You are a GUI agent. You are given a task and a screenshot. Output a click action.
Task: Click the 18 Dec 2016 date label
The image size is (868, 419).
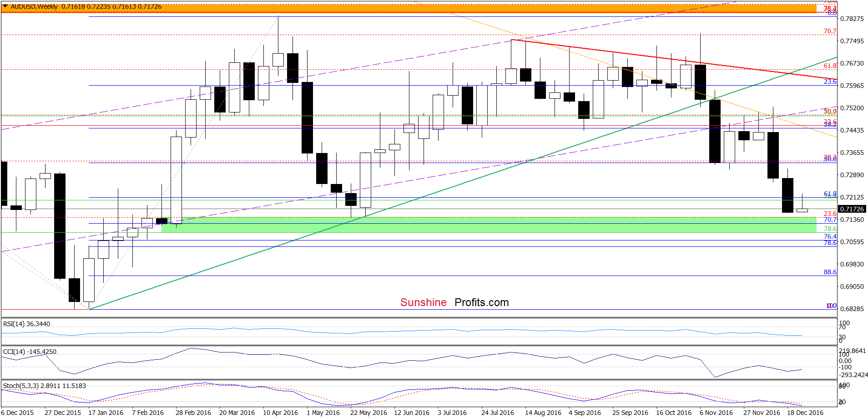[x=805, y=413]
